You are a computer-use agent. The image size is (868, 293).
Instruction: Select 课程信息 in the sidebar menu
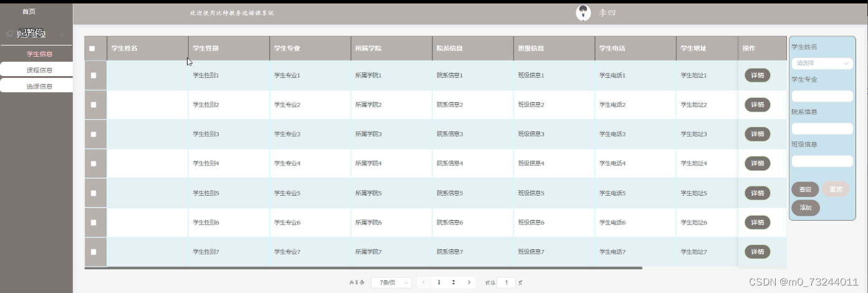coord(37,70)
